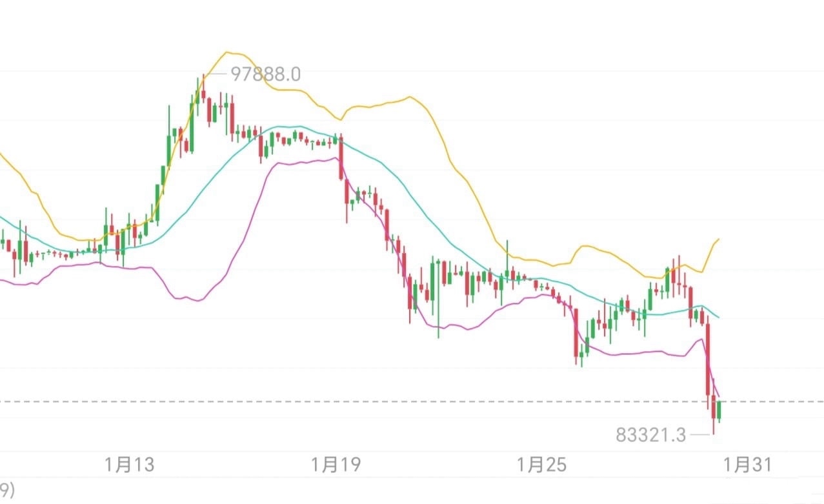The image size is (824, 504).
Task: Select the 1月19 date axis label
Action: click(335, 464)
